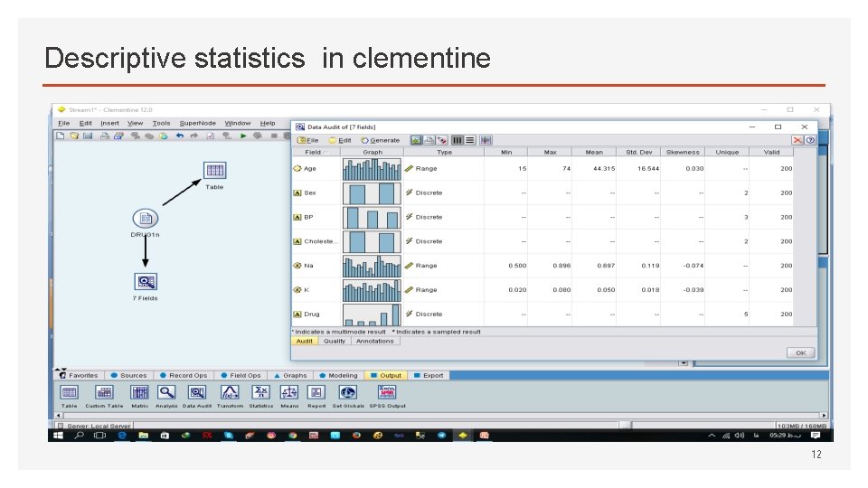
Task: Open the Record Ops palette tab
Action: tap(184, 375)
